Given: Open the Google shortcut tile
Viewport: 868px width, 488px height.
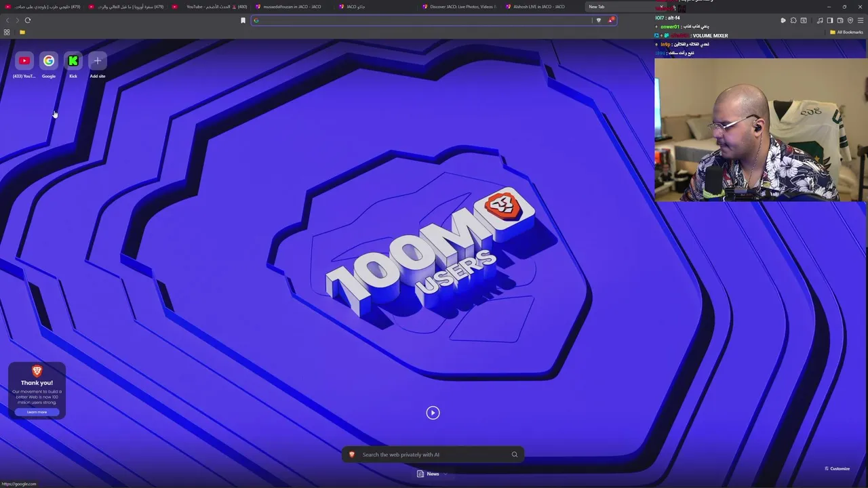Looking at the screenshot, I should (49, 62).
